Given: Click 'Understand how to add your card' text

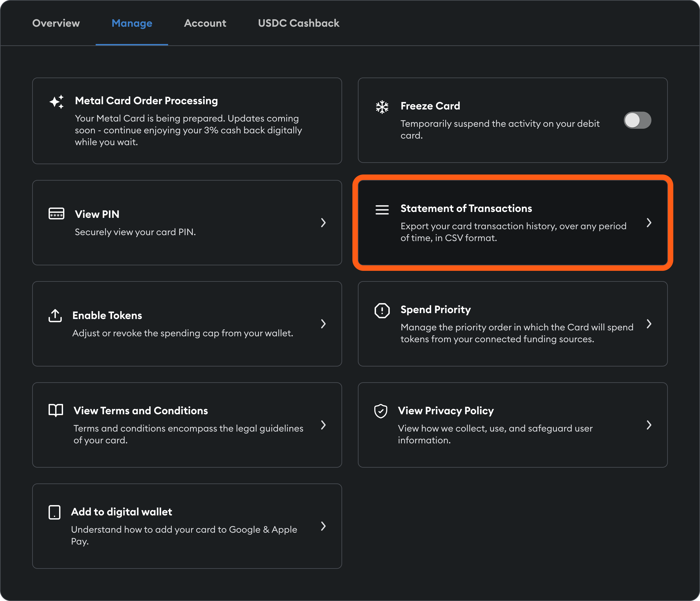Looking at the screenshot, I should (x=184, y=535).
